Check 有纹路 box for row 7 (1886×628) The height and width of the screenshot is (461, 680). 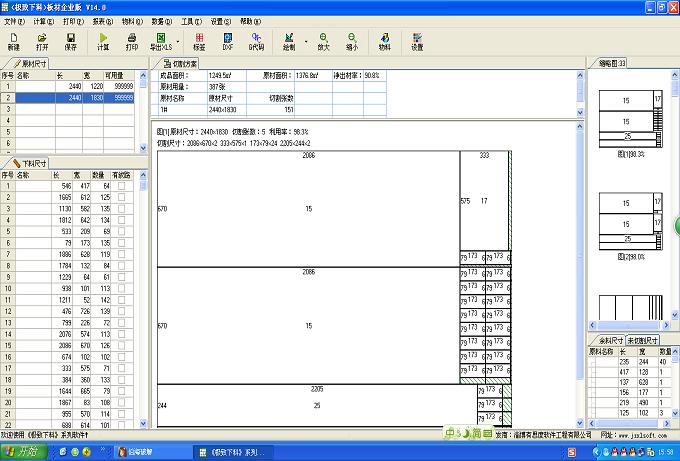121,255
